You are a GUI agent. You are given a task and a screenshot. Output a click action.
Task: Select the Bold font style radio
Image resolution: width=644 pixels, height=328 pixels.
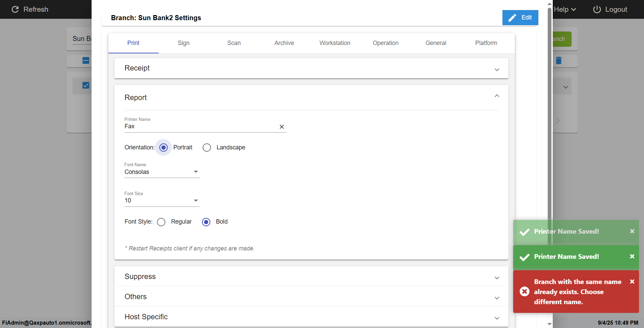[206, 222]
